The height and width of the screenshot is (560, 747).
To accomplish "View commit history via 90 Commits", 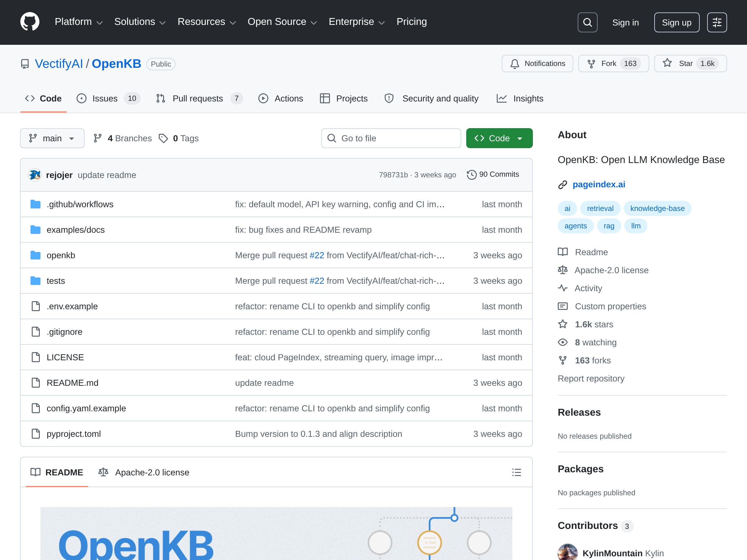I will 493,175.
